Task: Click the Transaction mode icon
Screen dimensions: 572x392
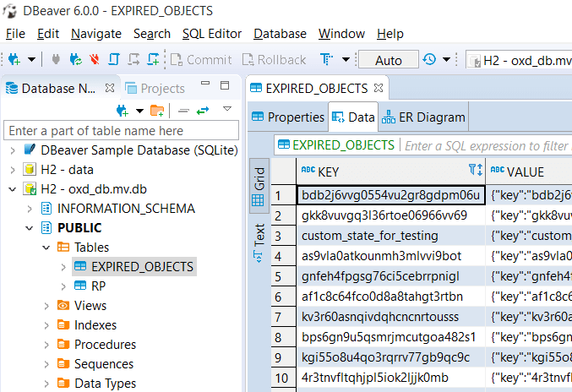Action: click(326, 59)
